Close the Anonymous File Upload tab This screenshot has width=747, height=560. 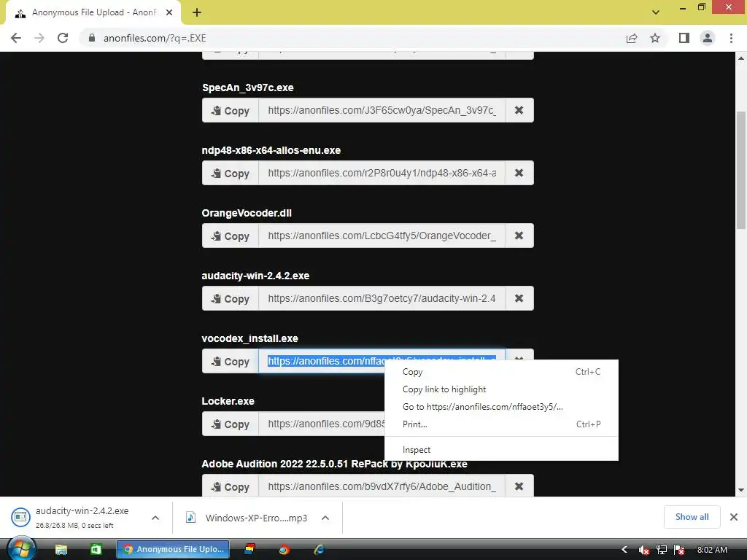point(169,12)
